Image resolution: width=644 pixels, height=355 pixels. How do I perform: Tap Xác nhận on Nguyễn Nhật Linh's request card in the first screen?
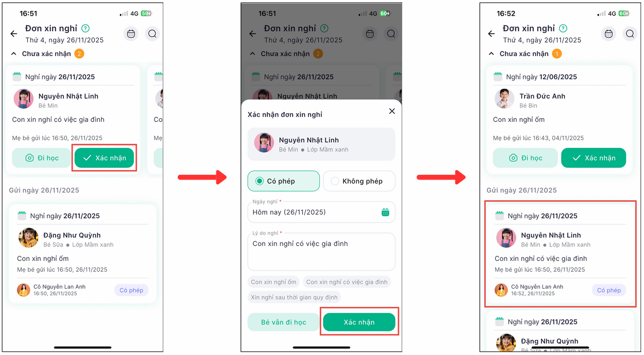(104, 158)
